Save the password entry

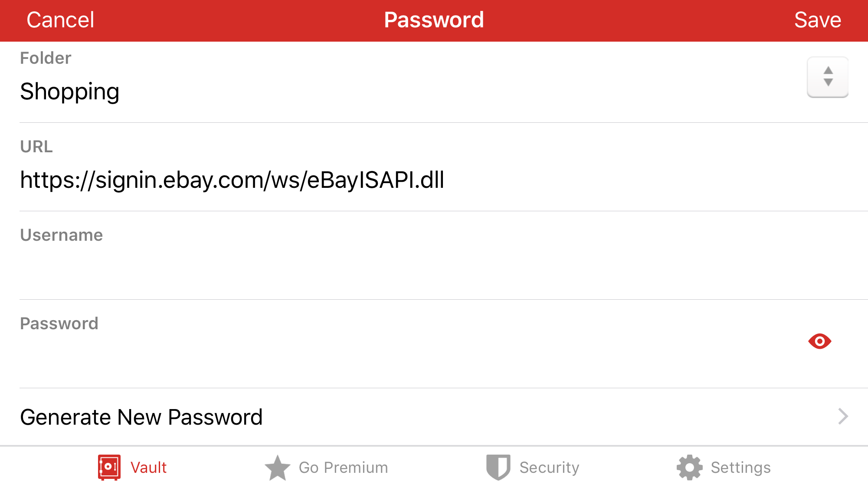point(818,20)
